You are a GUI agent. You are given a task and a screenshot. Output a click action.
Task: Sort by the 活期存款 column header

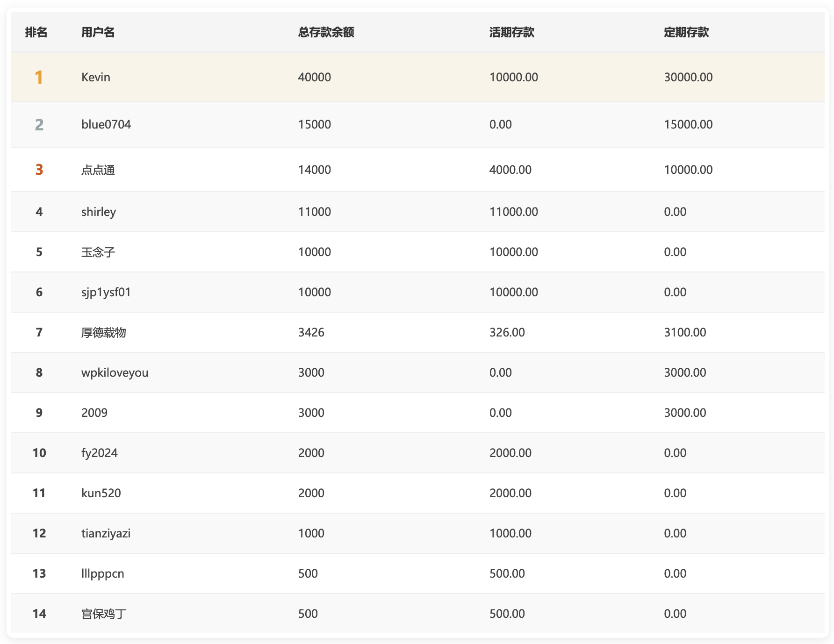[511, 32]
